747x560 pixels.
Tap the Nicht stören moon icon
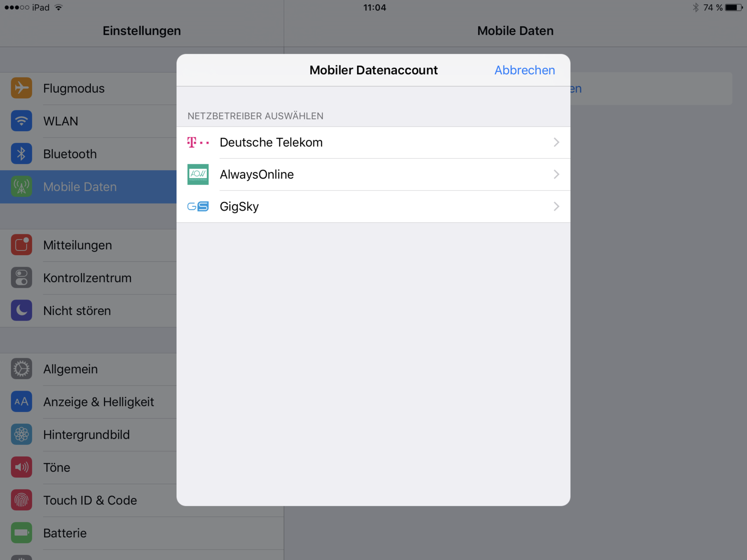21,310
